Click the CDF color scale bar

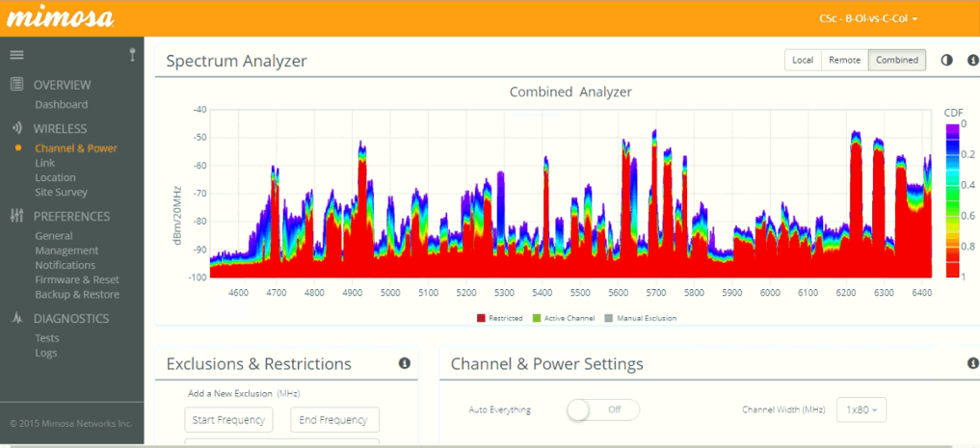[x=953, y=200]
